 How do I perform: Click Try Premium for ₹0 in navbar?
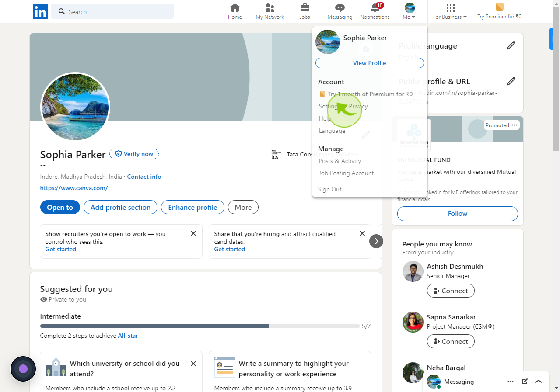click(499, 12)
